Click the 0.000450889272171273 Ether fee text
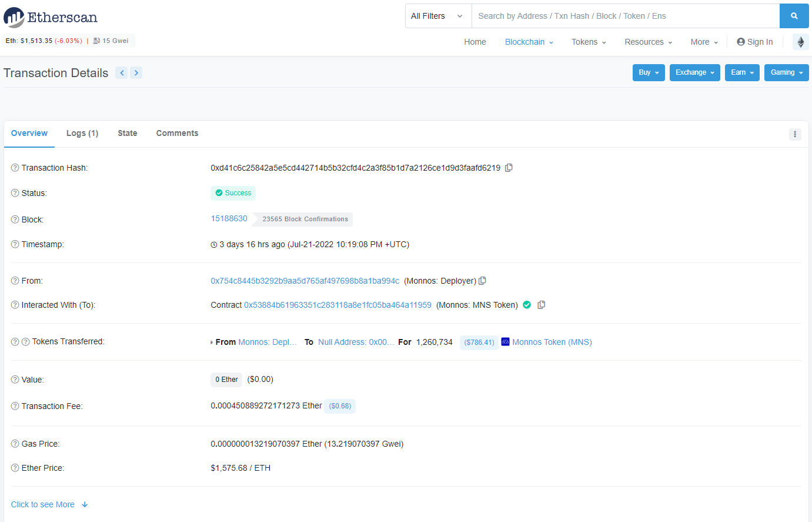 [x=266, y=405]
